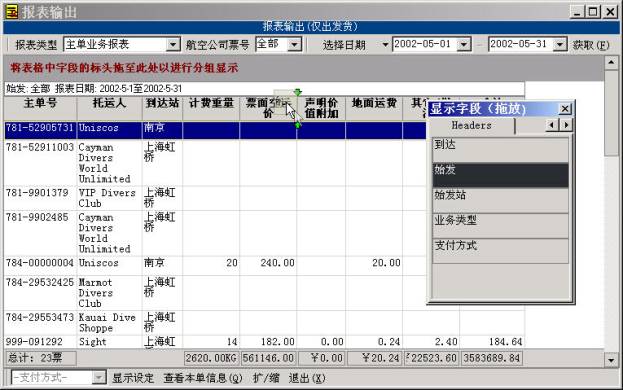Click the left tab scroll arrow in Headers panel
Screen dimensions: 623x390
click(551, 125)
